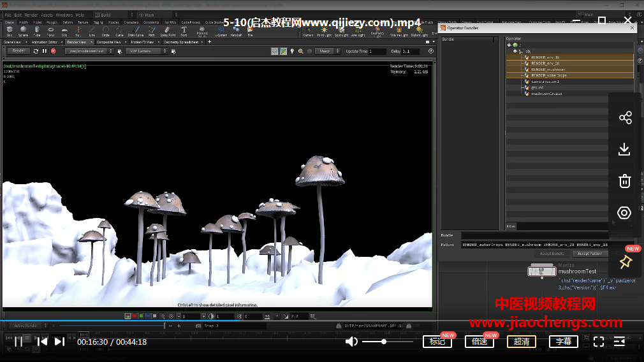Click the Pattern input field
Viewport: 644px width, 362px height.
click(x=535, y=245)
